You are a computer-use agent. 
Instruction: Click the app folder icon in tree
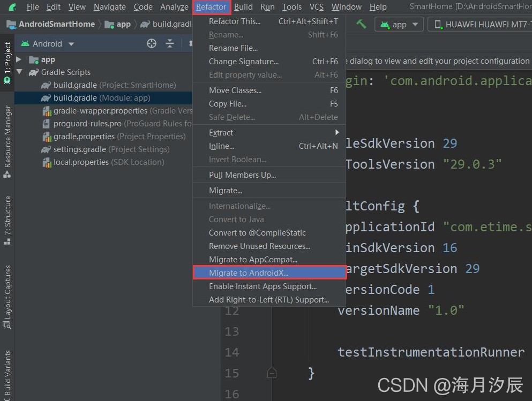click(x=34, y=59)
